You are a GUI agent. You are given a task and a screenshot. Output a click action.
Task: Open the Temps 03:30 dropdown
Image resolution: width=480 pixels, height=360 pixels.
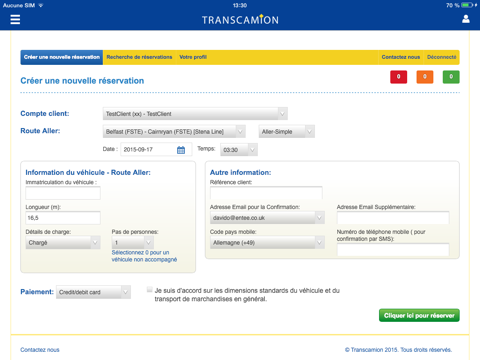239,150
